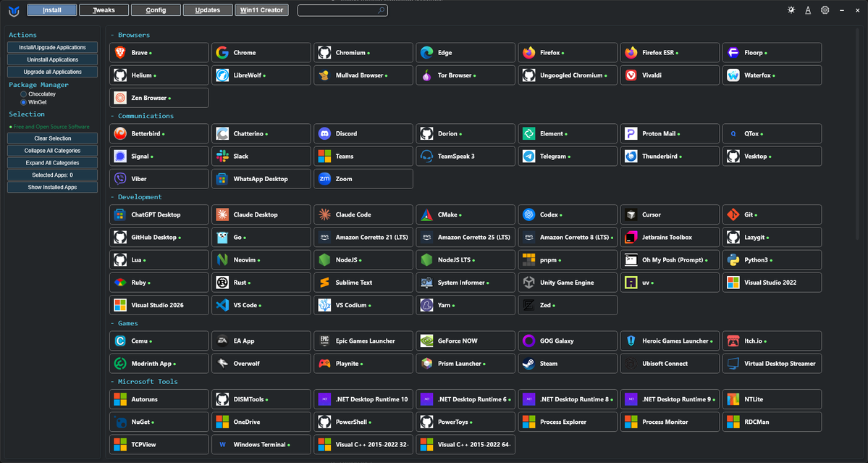Viewport: 868px width, 463px height.
Task: Select the Signal app tile
Action: (159, 157)
